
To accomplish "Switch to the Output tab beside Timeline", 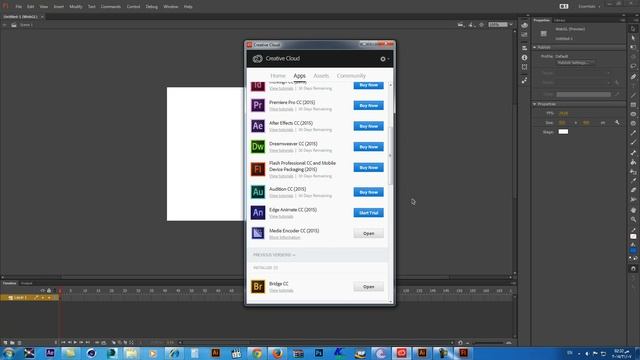I will click(27, 283).
